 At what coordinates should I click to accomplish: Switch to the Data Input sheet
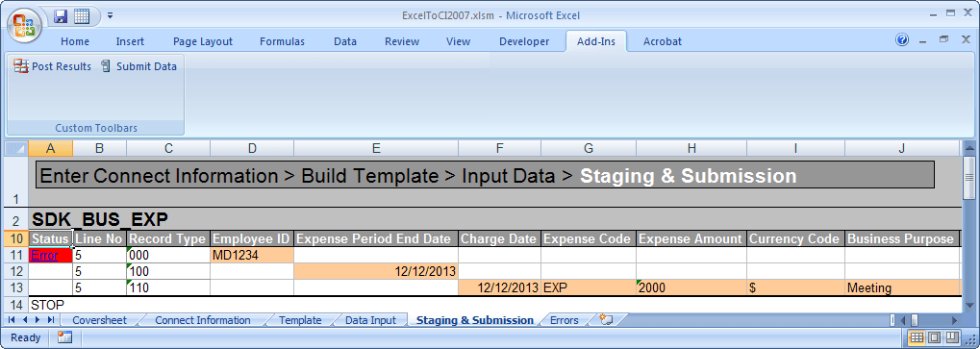370,320
